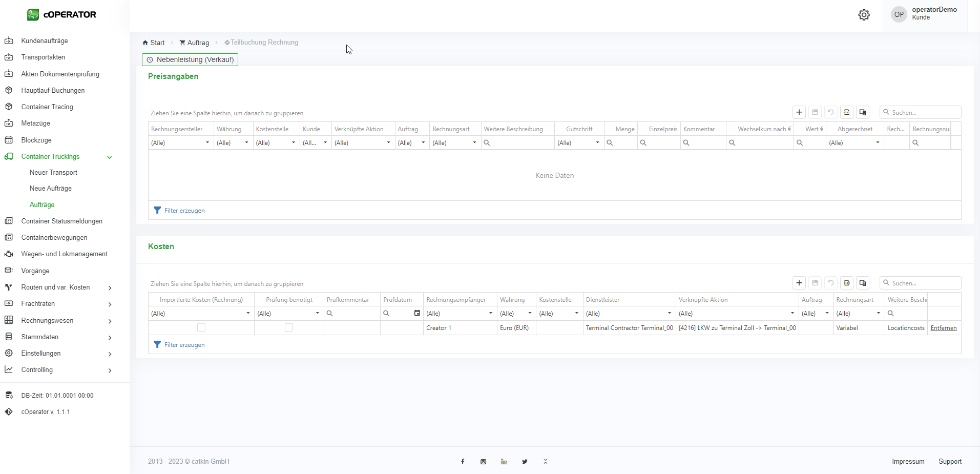Screen dimensions: 980x474
Task: Open Rechnungsersteller filter dropdown in Preisangaben
Action: (x=207, y=143)
